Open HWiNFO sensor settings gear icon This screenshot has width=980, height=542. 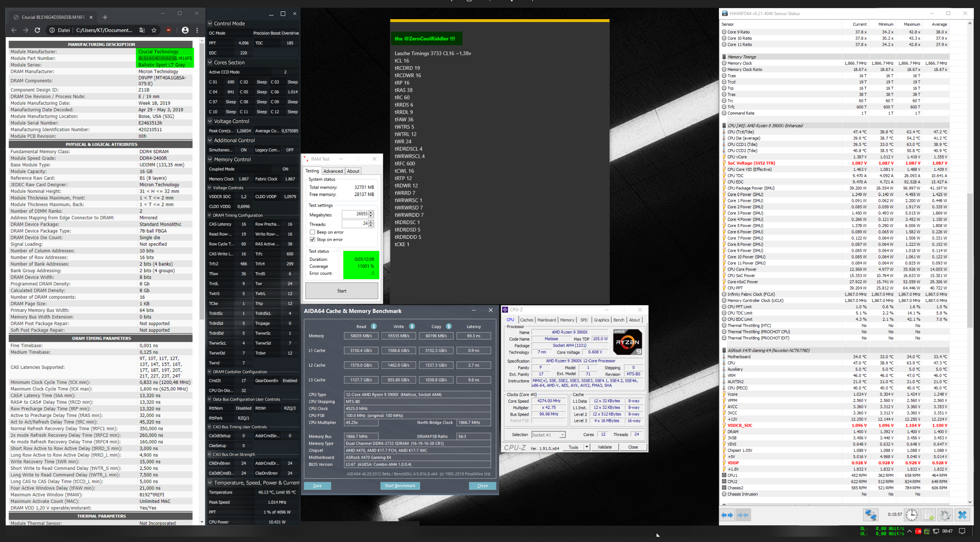[x=945, y=515]
